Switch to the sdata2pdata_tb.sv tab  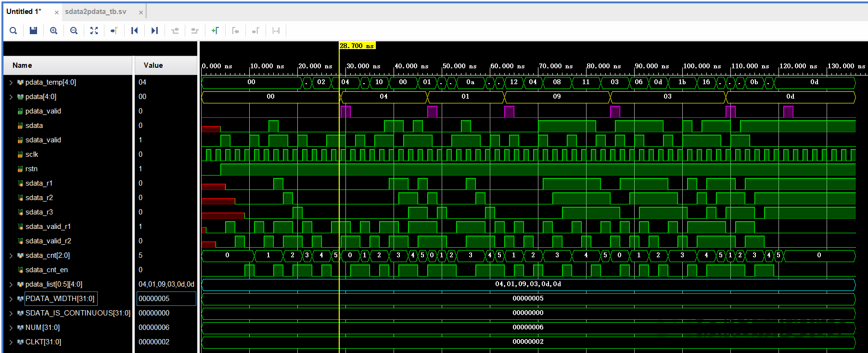click(x=96, y=12)
